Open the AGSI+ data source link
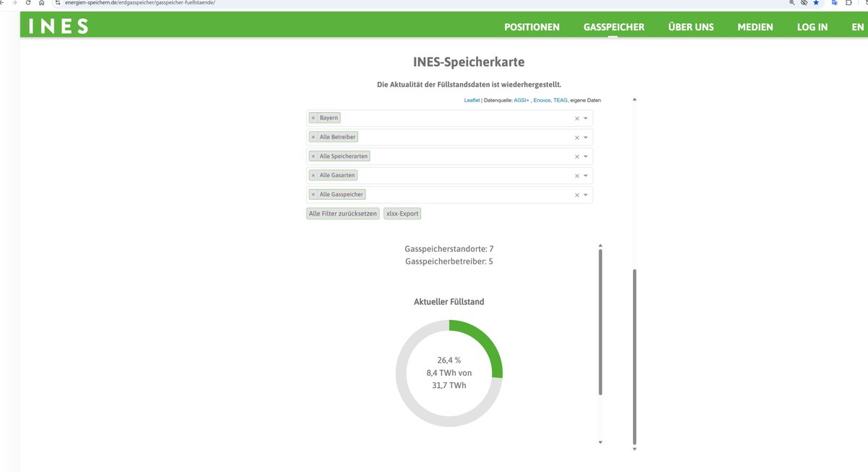Screen dimensions: 868x472 click(522, 101)
